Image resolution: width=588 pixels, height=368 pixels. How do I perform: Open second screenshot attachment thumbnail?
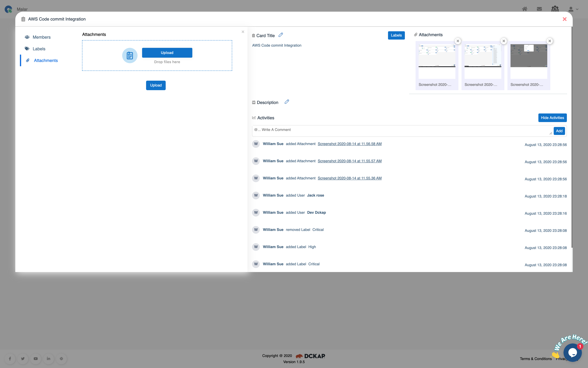[483, 61]
